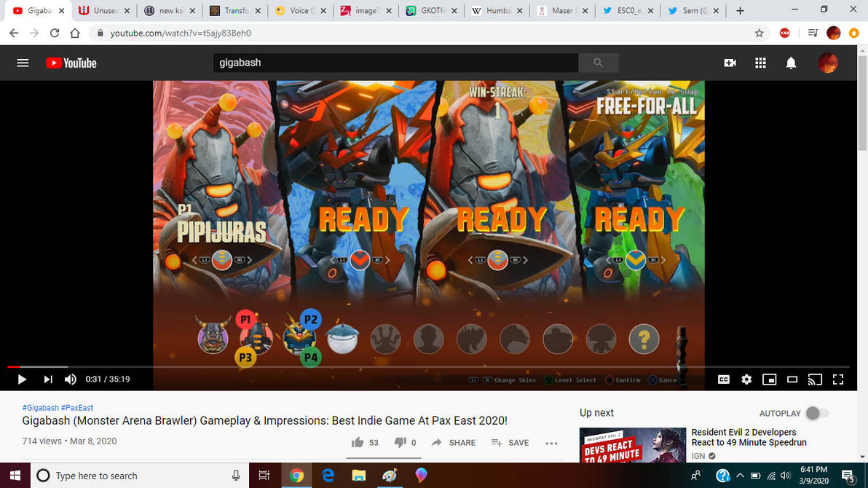The width and height of the screenshot is (868, 488).
Task: Click the SAVE to playlist button
Action: click(x=510, y=443)
